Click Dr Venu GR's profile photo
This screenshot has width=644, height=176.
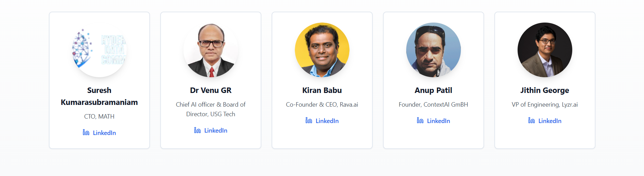(211, 50)
